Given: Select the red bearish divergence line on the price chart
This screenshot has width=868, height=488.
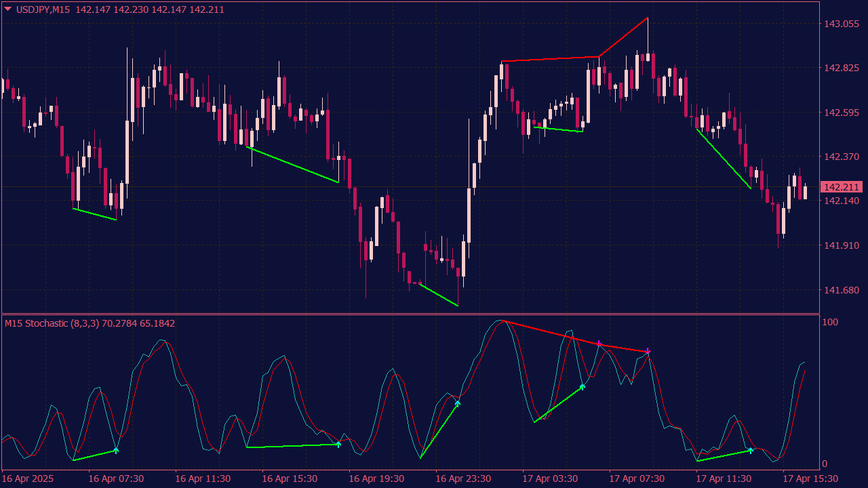Looking at the screenshot, I should click(550, 59).
